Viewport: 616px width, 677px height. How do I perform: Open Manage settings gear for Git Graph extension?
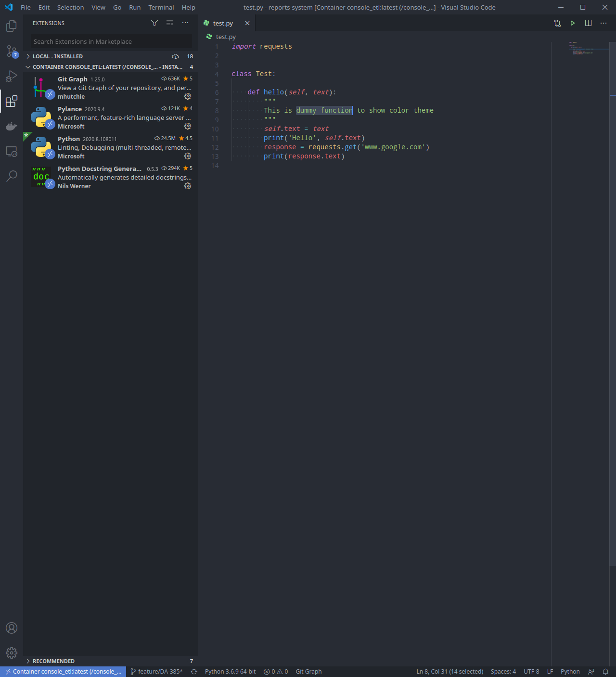187,96
